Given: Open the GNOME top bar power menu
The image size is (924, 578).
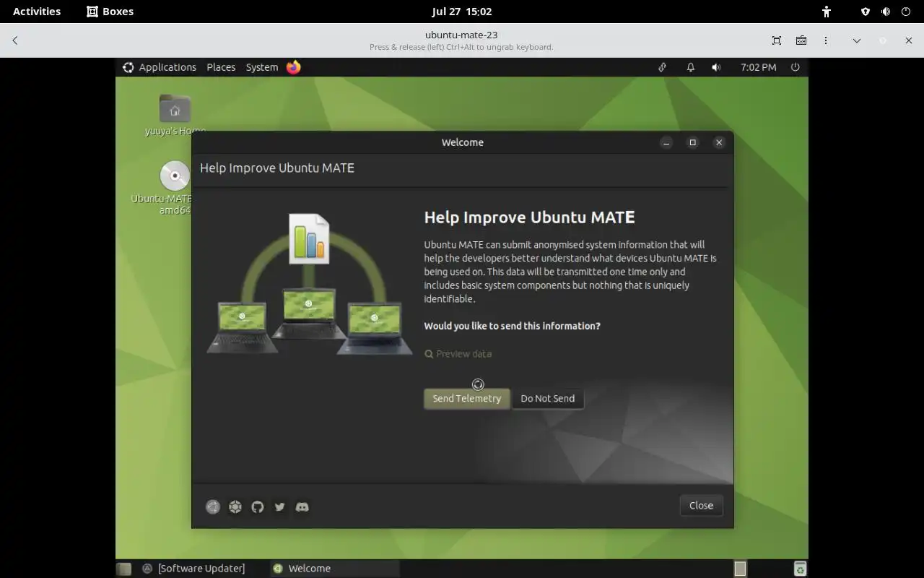Looking at the screenshot, I should (906, 12).
